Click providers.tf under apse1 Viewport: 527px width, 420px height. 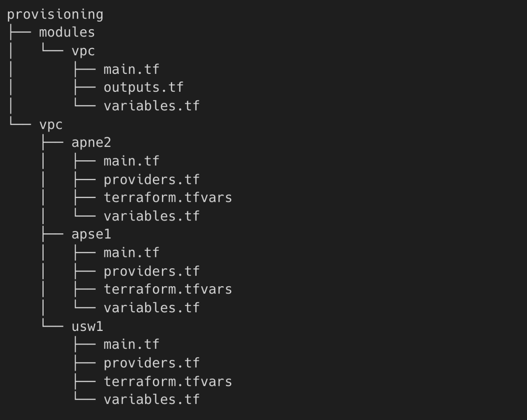tap(151, 271)
